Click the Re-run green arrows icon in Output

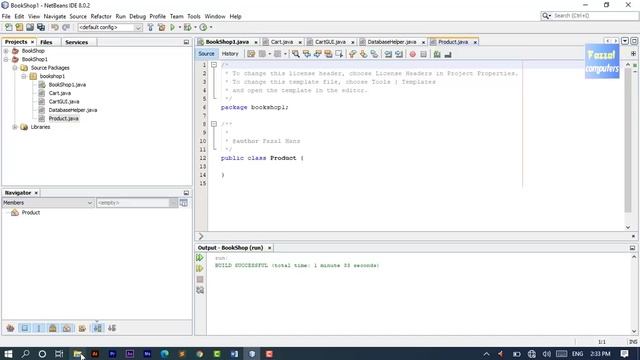(200, 258)
